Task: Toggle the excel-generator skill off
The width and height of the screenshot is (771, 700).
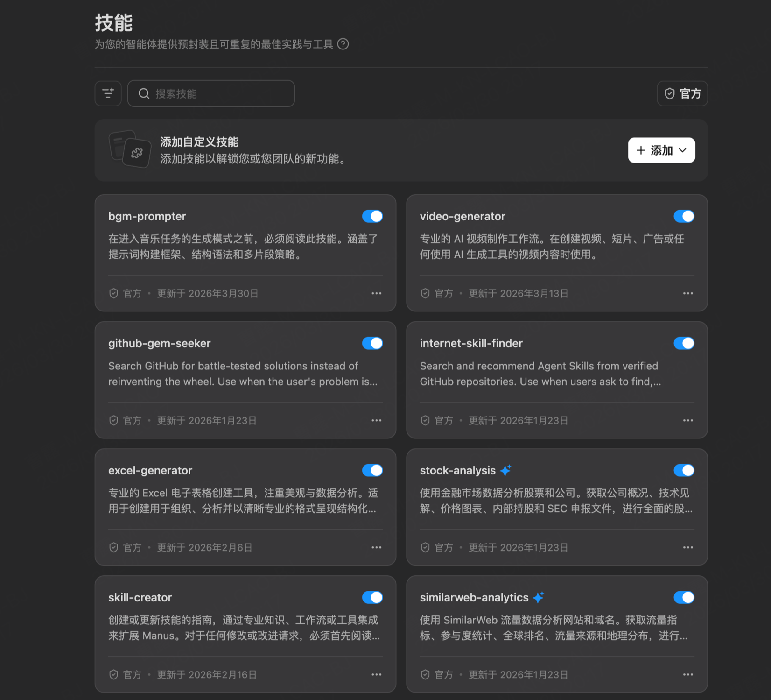Action: pos(372,470)
